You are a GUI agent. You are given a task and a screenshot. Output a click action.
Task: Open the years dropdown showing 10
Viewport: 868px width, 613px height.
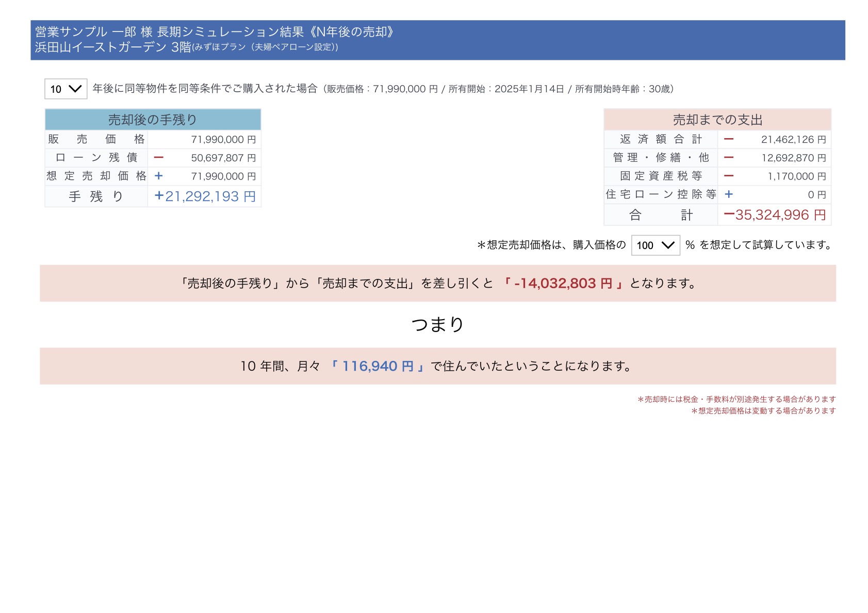65,89
